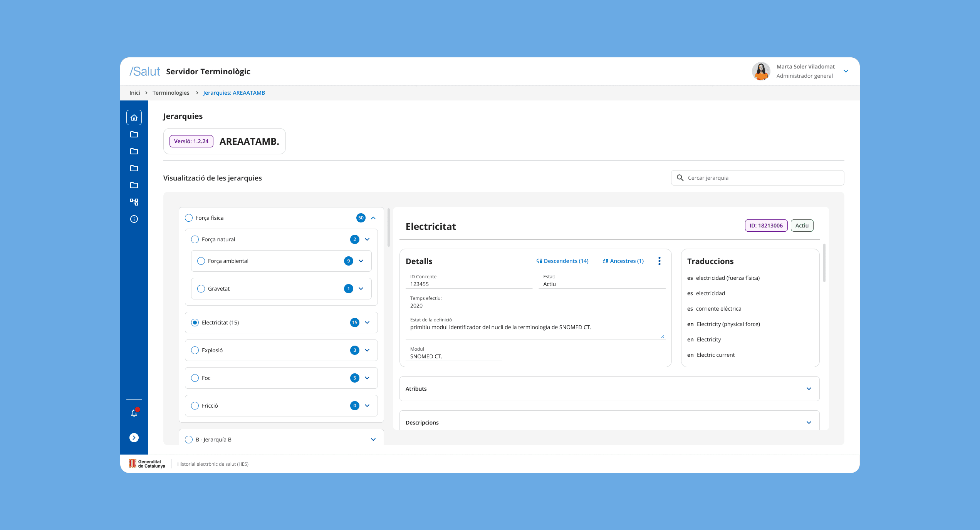Open notifications bell with red dot

[x=134, y=413]
